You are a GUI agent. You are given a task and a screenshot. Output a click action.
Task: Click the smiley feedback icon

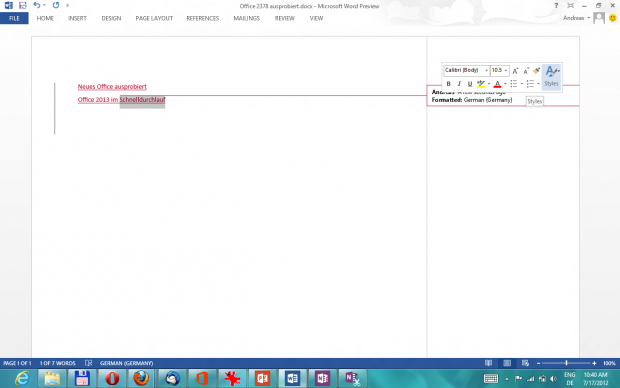[x=612, y=18]
